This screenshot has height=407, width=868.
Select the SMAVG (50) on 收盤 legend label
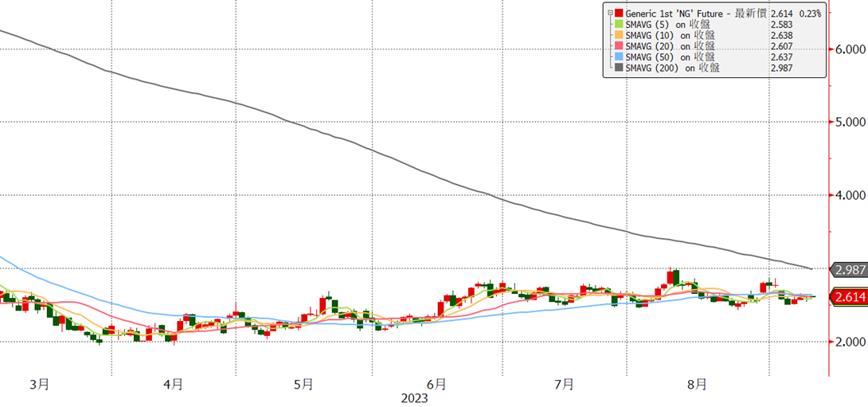pyautogui.click(x=671, y=57)
